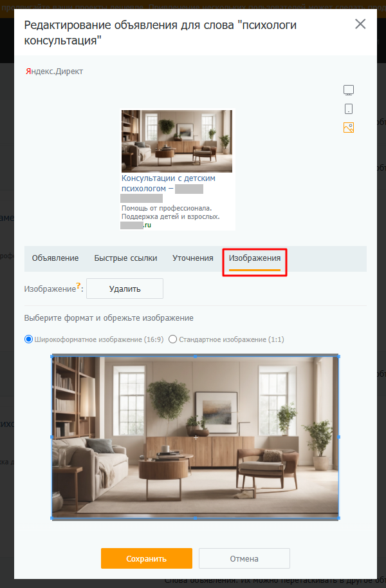Click the bottom-right crop corner handle
Image resolution: width=386 pixels, height=588 pixels.
click(x=339, y=518)
